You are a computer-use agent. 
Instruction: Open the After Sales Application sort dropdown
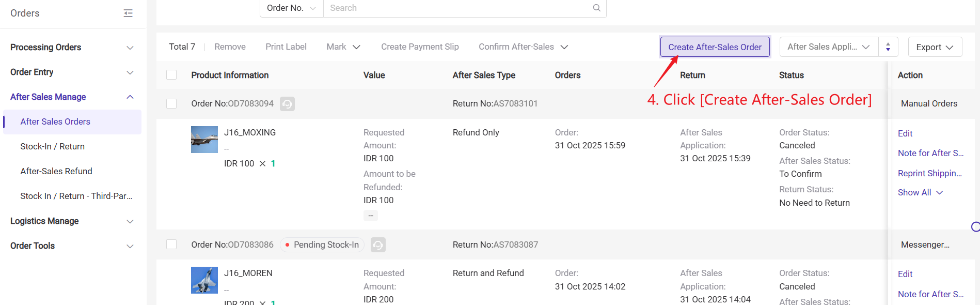click(828, 47)
